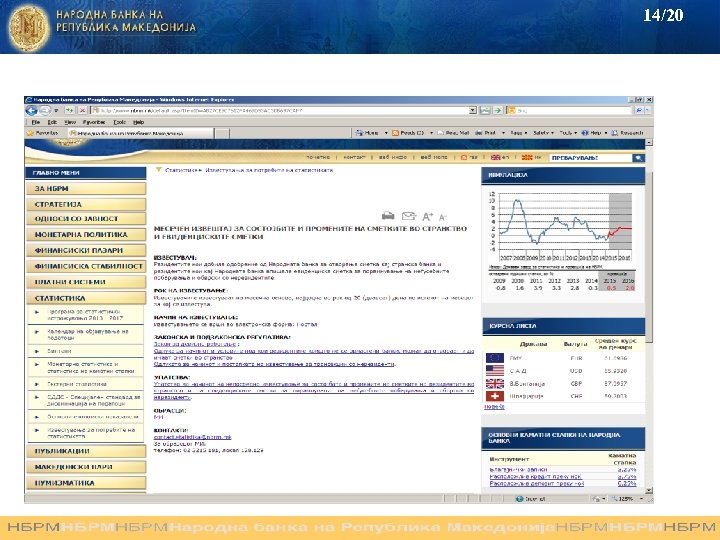
Task: Click the A- decrease font size icon
Action: coord(442,217)
